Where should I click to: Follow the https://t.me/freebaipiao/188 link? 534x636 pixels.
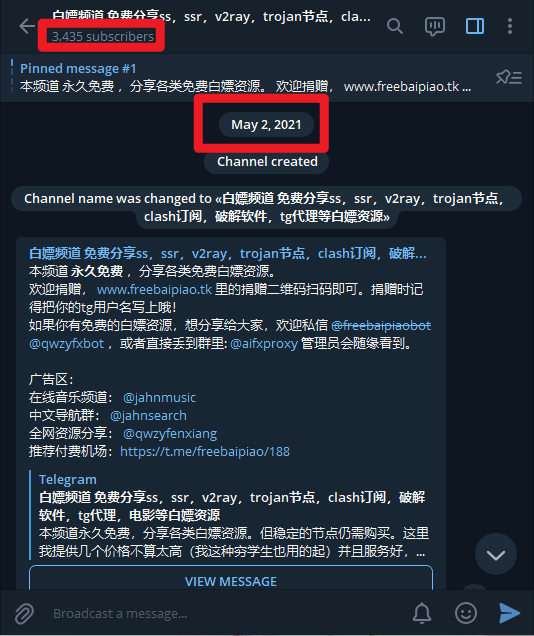tap(205, 452)
